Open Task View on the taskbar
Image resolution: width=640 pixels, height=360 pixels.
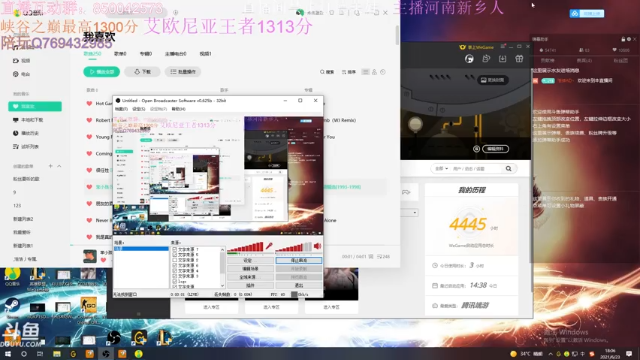(x=40, y=354)
